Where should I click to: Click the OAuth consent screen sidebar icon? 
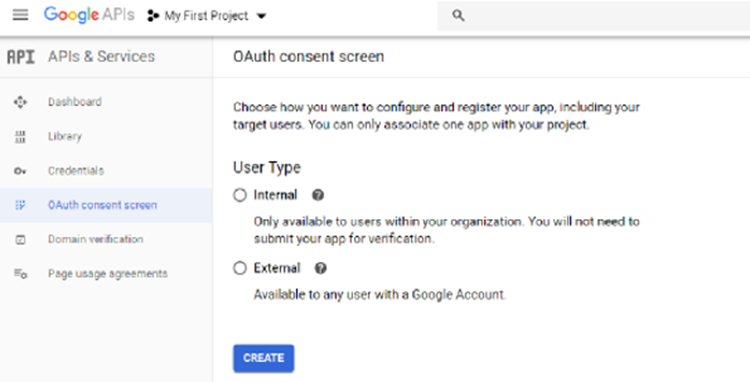(20, 205)
